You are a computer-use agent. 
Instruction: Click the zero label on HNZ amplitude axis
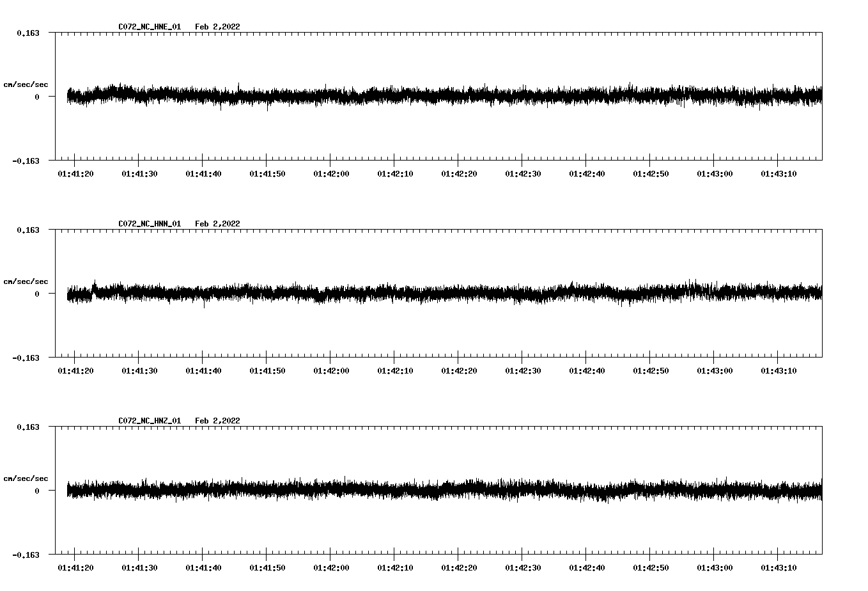coord(37,491)
